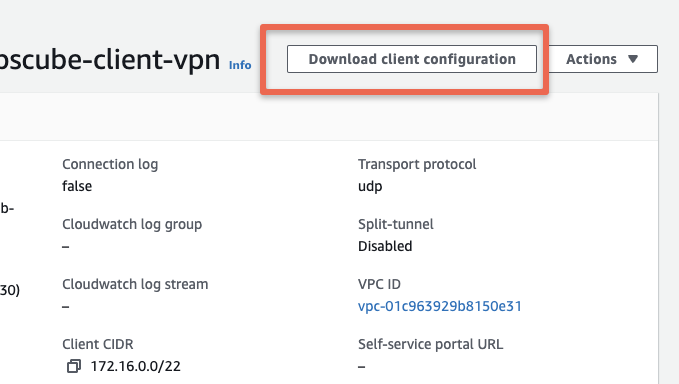The image size is (679, 384).
Task: Copy the Client CIDR value with copy icon
Action: click(74, 366)
